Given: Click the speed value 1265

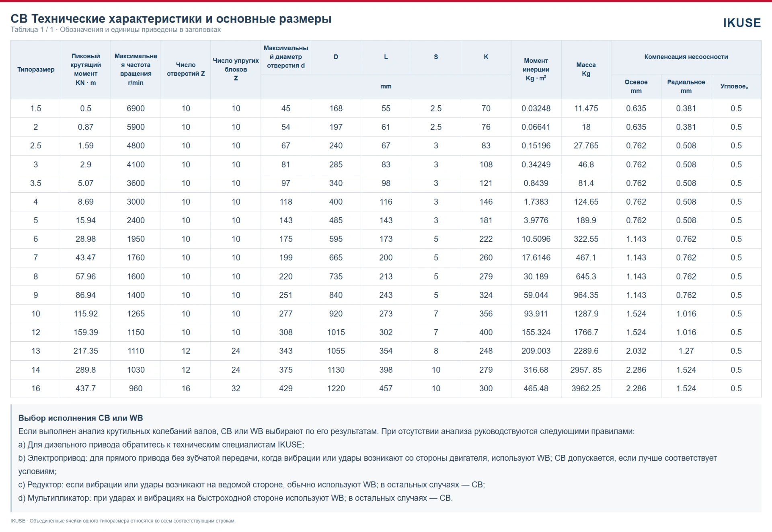Looking at the screenshot, I should pyautogui.click(x=136, y=314).
